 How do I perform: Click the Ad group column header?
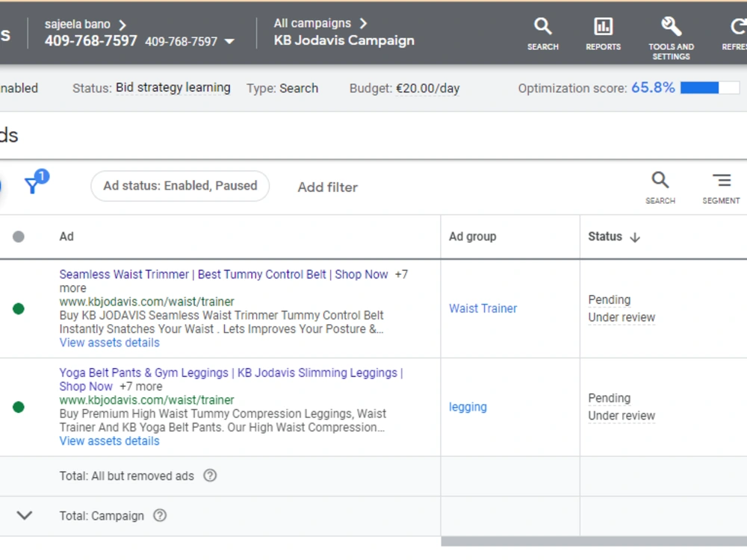pyautogui.click(x=472, y=237)
